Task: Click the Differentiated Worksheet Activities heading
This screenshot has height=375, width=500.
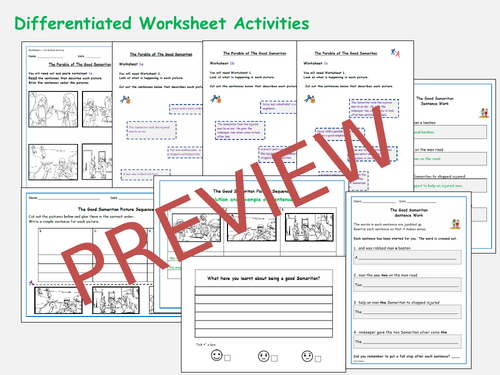Action: click(x=162, y=23)
